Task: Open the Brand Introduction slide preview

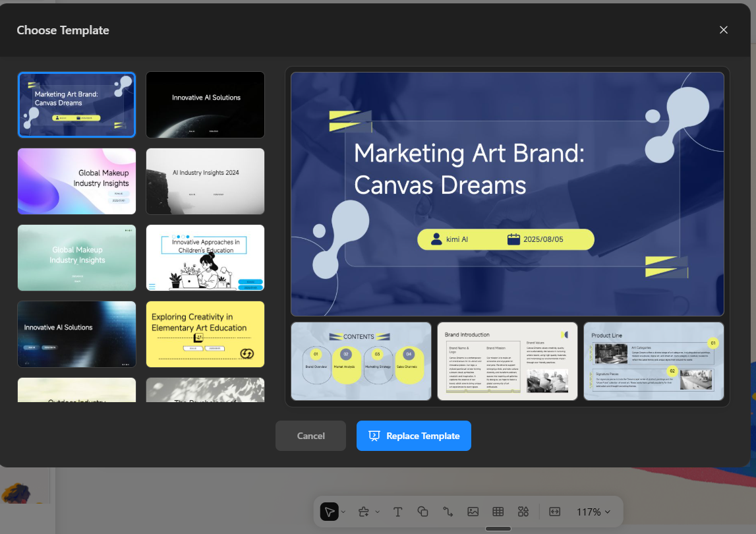Action: [x=508, y=361]
